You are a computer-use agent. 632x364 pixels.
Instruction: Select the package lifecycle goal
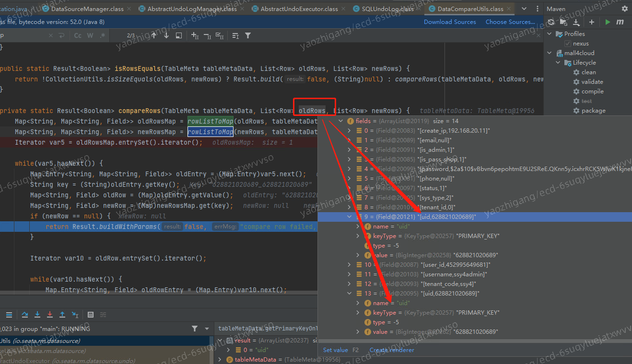(x=593, y=111)
